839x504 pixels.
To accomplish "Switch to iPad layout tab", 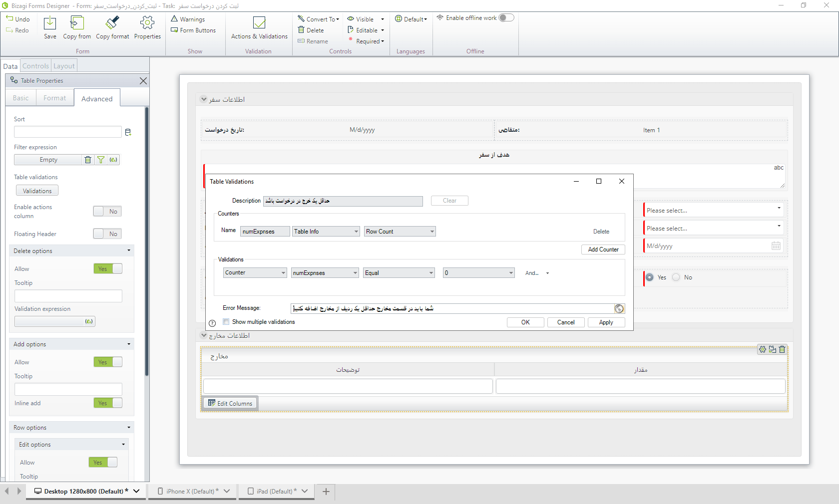I will [277, 492].
